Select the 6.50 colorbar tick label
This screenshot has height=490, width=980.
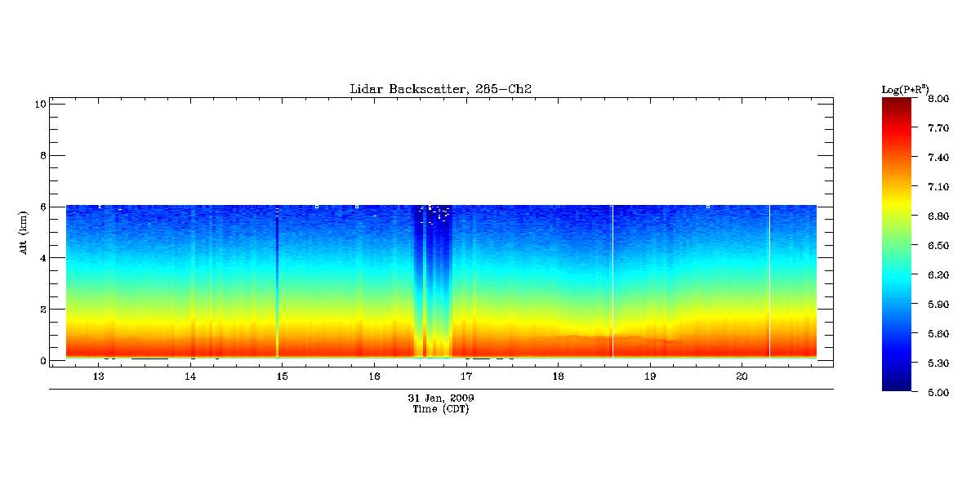click(939, 246)
